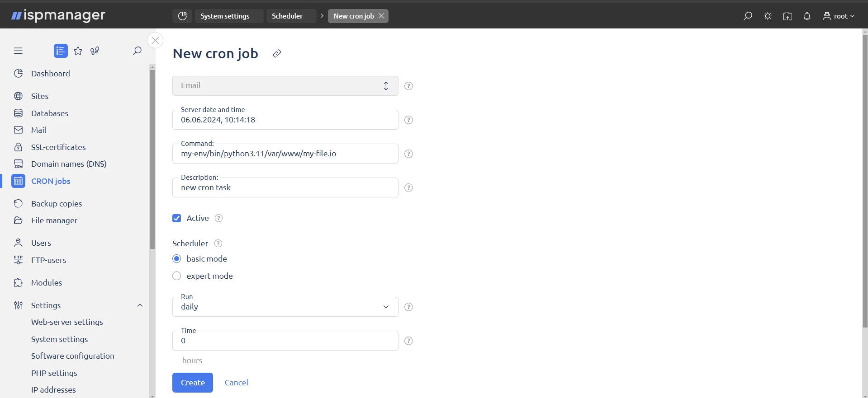Viewport: 868px width, 398px height.
Task: Click the Cancel link
Action: click(237, 383)
